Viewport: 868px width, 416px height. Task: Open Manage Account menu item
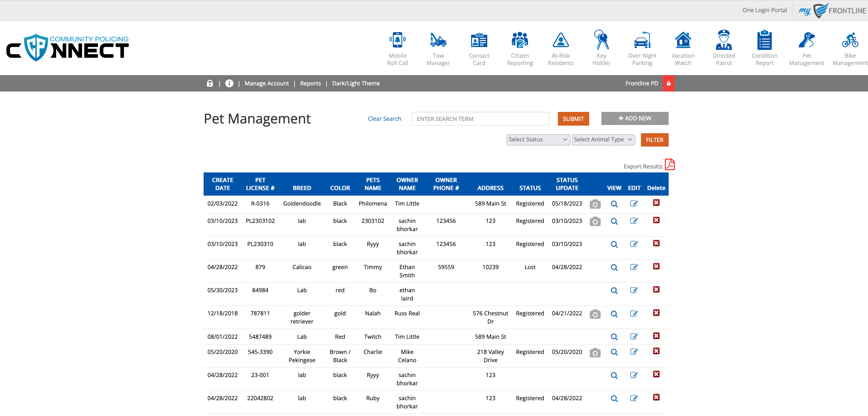tap(267, 83)
